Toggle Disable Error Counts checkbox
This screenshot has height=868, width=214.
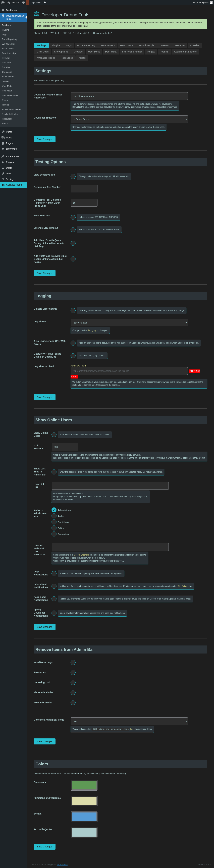tap(73, 311)
